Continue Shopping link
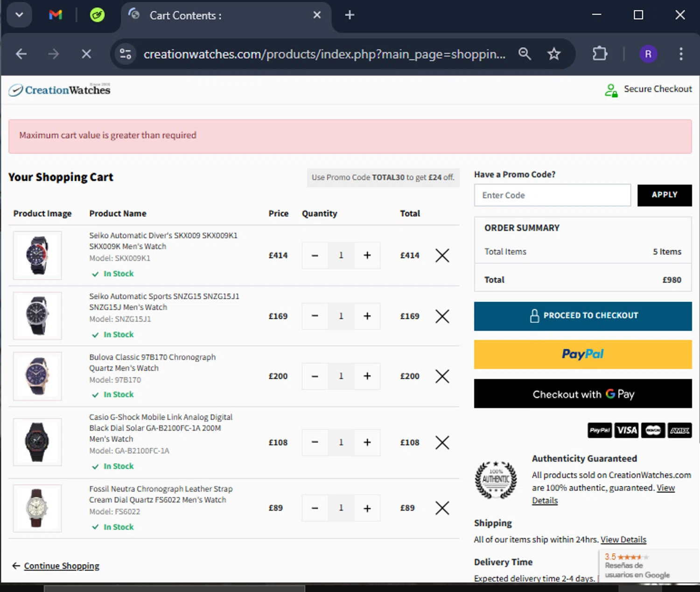Viewport: 700px width, 592px height. [62, 566]
